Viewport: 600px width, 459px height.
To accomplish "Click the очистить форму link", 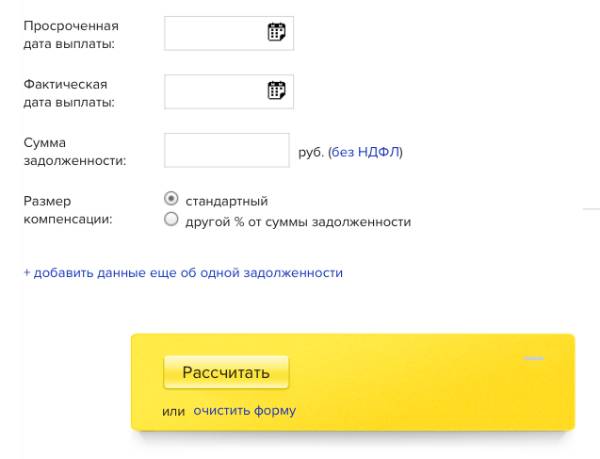I will tap(245, 411).
